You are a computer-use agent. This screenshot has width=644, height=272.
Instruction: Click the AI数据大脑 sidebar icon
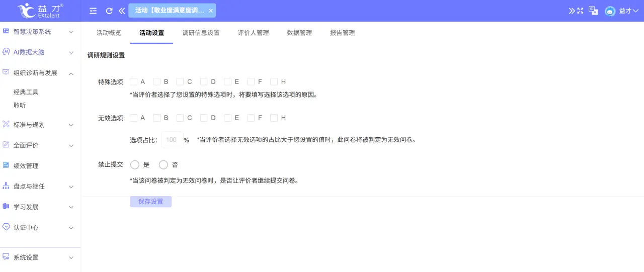[x=6, y=52]
